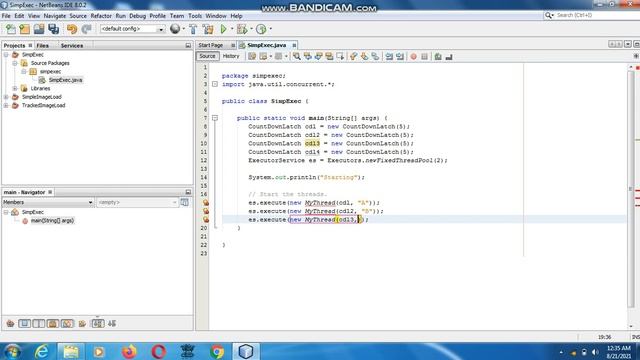The width and height of the screenshot is (640, 360).
Task: Open the Debug menu
Action: pos(138,16)
